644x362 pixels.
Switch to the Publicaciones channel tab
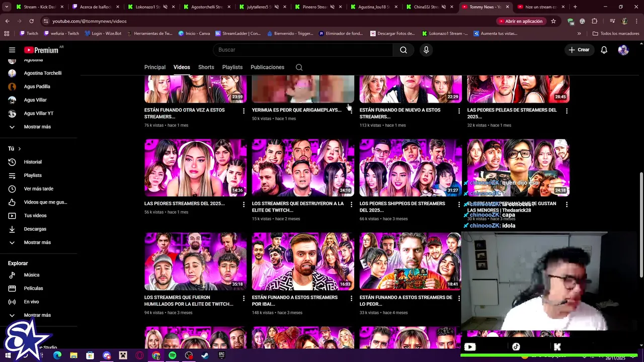coord(267,67)
